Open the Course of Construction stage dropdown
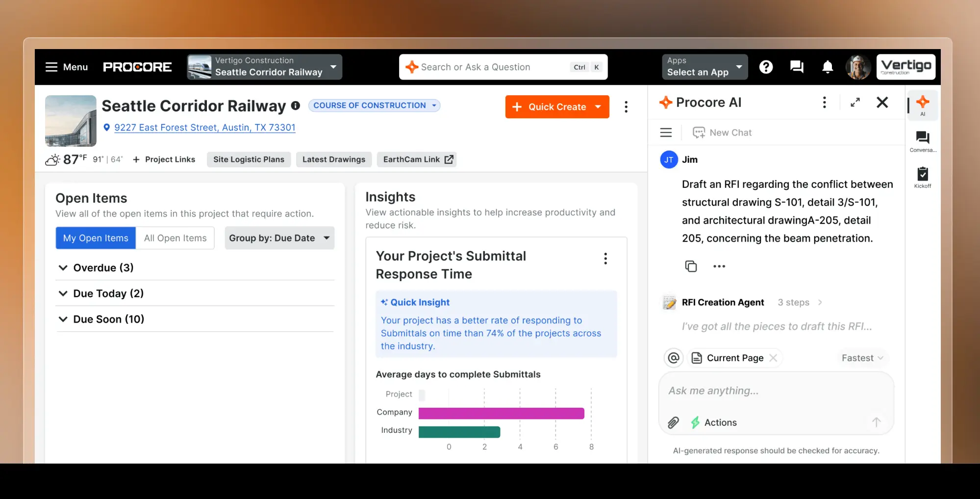This screenshot has height=499, width=980. click(x=374, y=105)
